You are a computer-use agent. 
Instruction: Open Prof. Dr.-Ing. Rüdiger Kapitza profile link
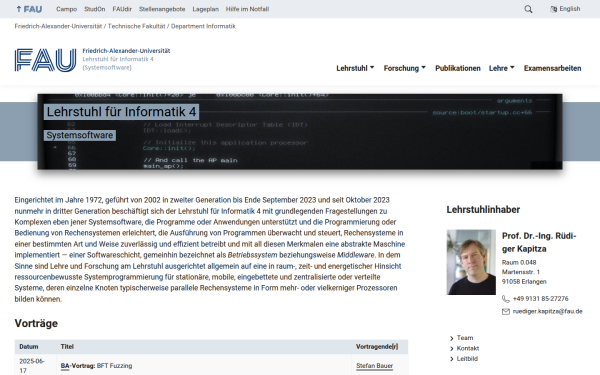[x=539, y=242]
